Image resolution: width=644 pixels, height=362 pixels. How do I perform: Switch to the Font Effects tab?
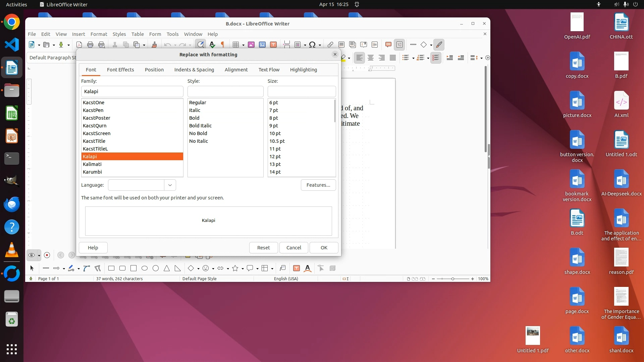(120, 70)
